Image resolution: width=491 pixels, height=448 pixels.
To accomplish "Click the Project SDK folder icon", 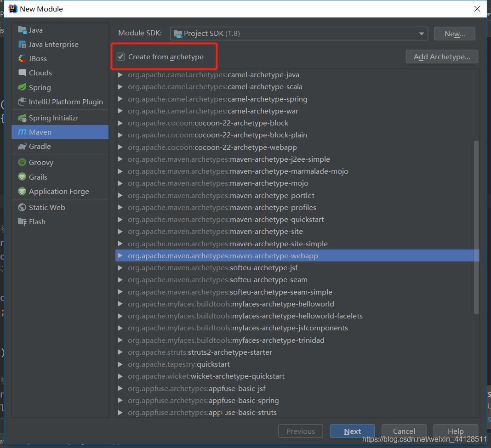I will coord(178,34).
